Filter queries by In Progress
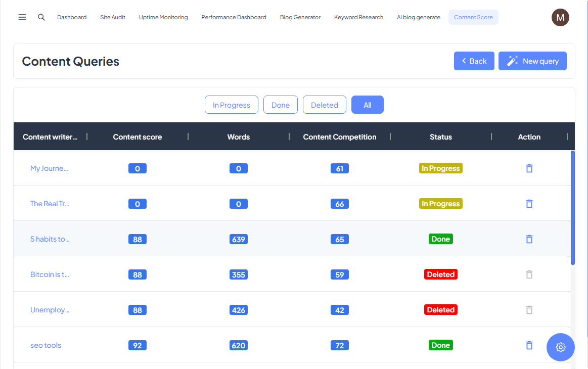588x369 pixels. pyautogui.click(x=231, y=105)
